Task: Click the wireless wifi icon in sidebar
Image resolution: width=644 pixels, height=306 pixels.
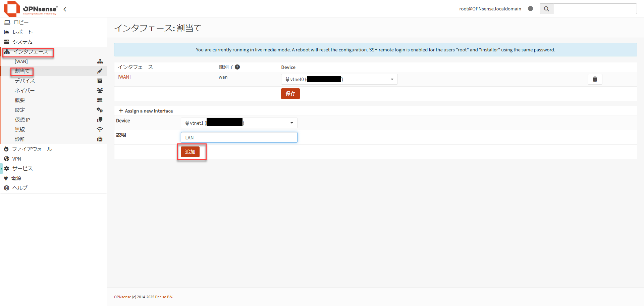Action: (x=100, y=130)
